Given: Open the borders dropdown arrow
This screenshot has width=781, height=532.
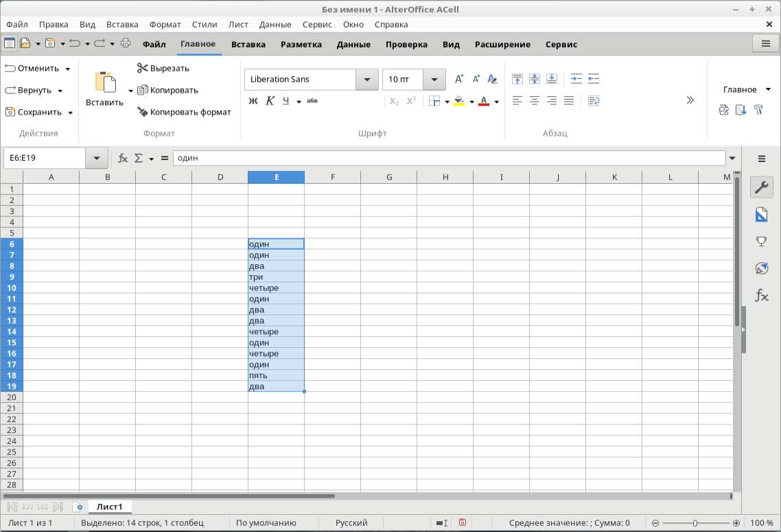Looking at the screenshot, I should click(x=447, y=102).
